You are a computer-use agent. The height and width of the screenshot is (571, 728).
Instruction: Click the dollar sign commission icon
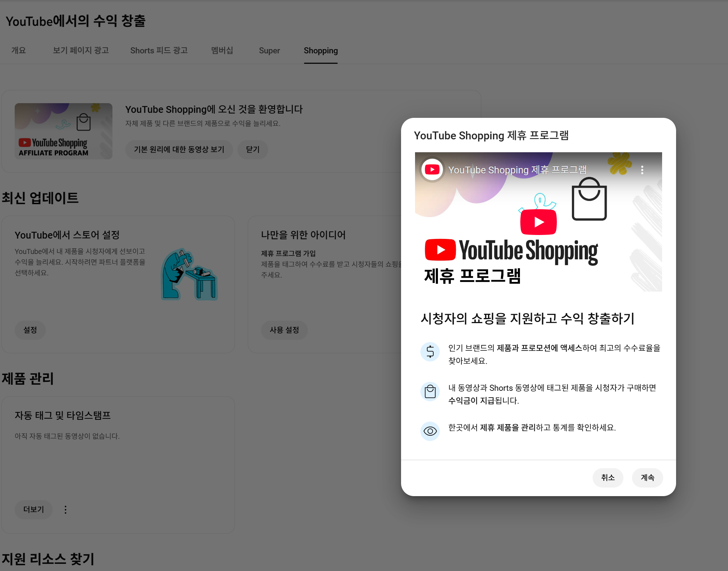point(430,352)
